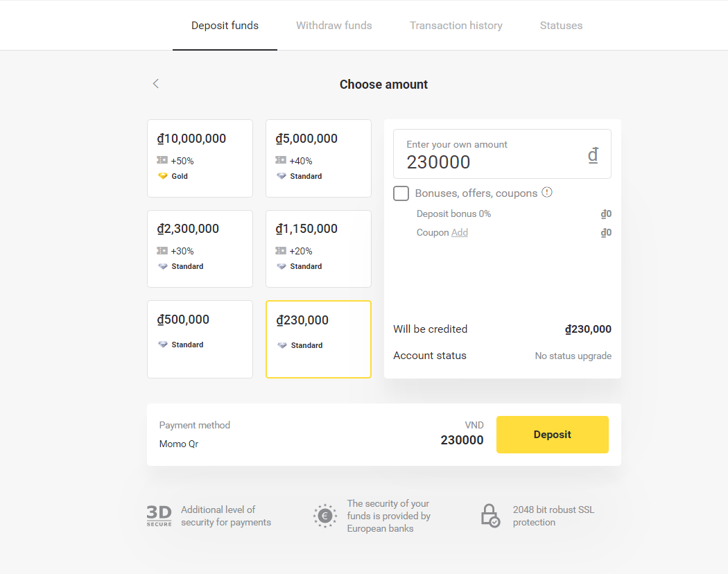
Task: Click the European banks coin icon
Action: click(x=325, y=516)
